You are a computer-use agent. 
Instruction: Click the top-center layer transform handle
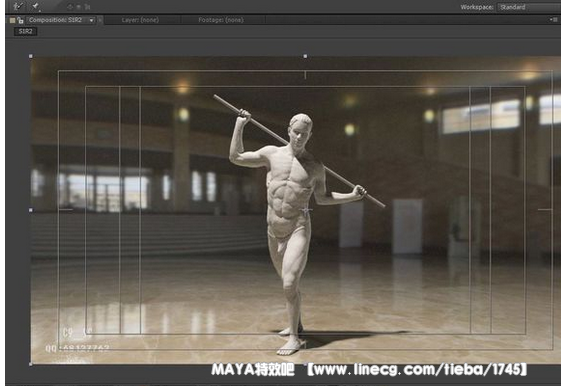point(305,56)
